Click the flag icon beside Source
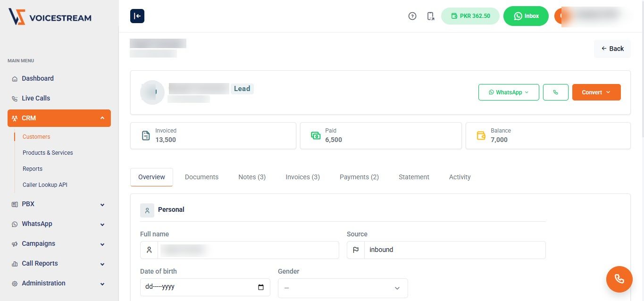 click(356, 250)
